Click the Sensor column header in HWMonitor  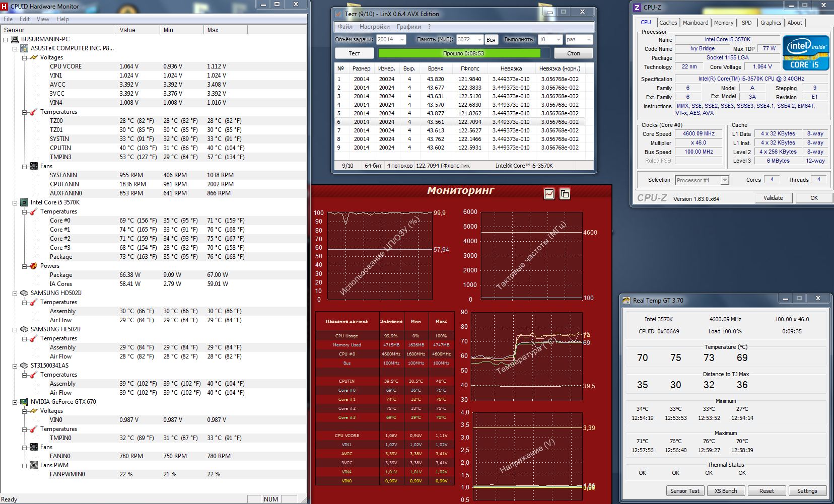[x=58, y=30]
